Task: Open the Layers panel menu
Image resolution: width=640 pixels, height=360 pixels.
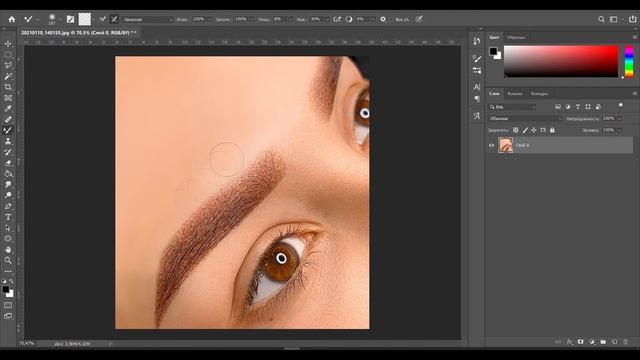Action: (x=635, y=93)
